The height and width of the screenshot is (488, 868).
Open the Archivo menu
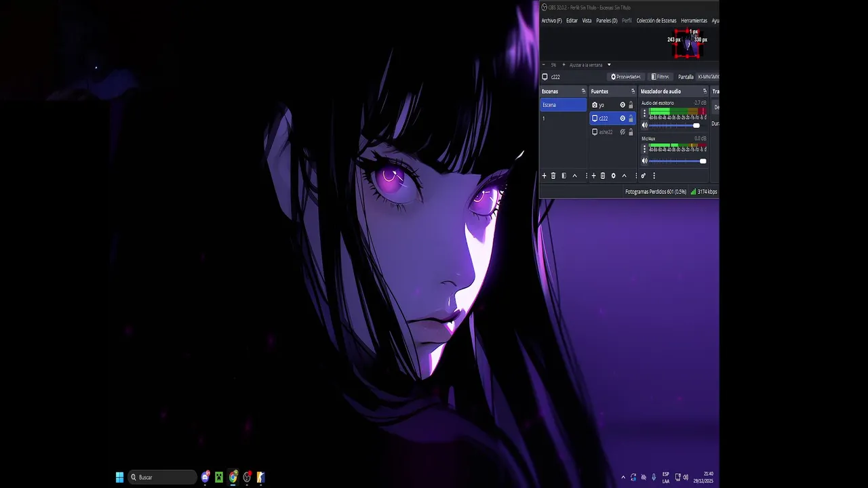point(551,21)
